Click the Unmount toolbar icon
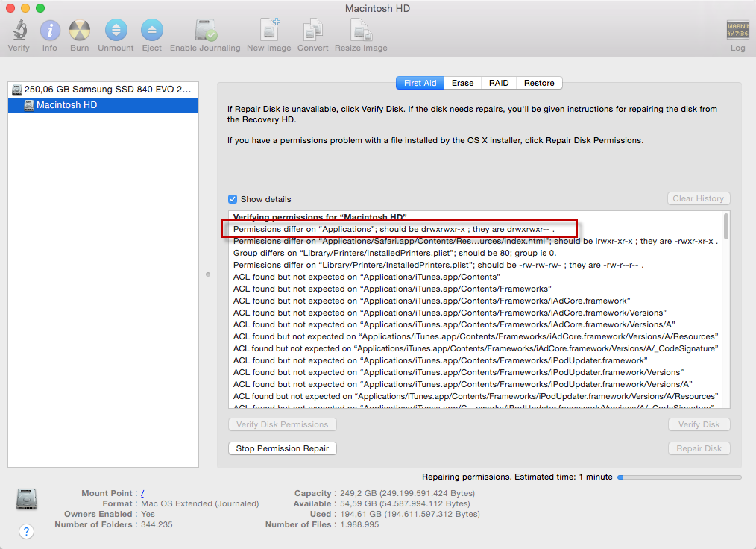This screenshot has width=756, height=549. tap(116, 30)
